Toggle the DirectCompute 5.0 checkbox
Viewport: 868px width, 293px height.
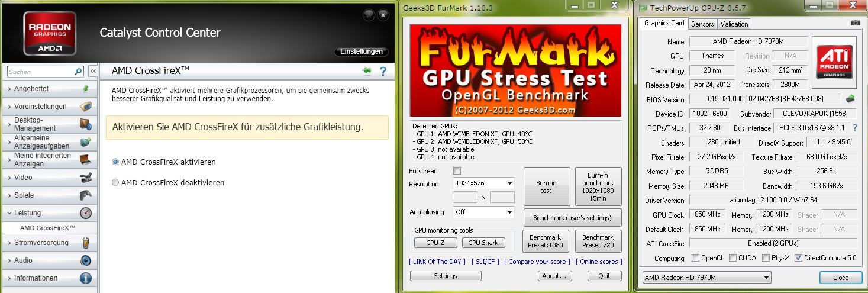(799, 258)
